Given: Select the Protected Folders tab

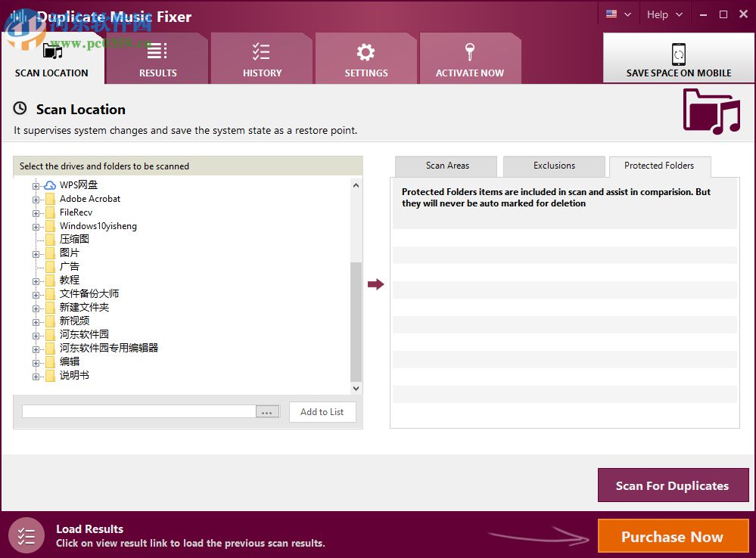Looking at the screenshot, I should point(659,166).
